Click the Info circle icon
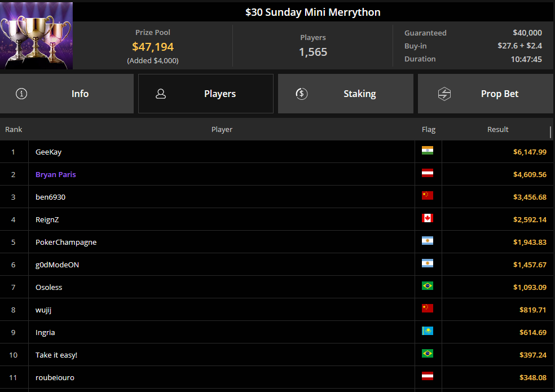555x392 pixels. pos(21,94)
